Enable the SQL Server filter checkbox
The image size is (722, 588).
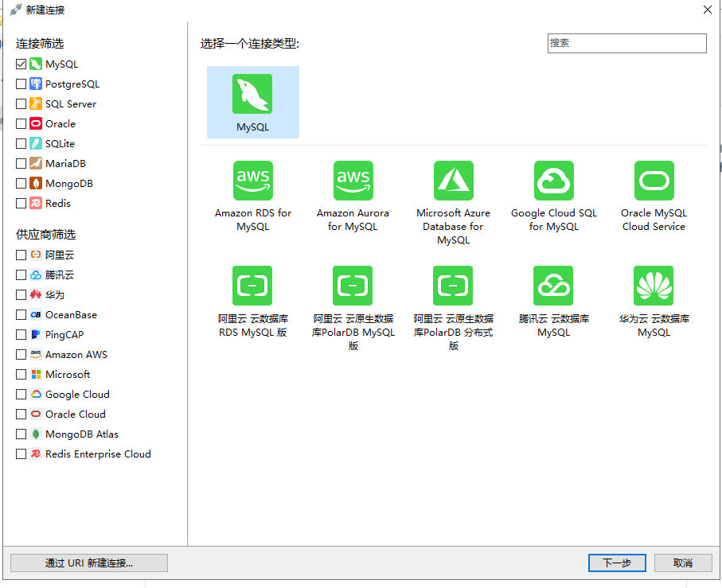pos(21,103)
